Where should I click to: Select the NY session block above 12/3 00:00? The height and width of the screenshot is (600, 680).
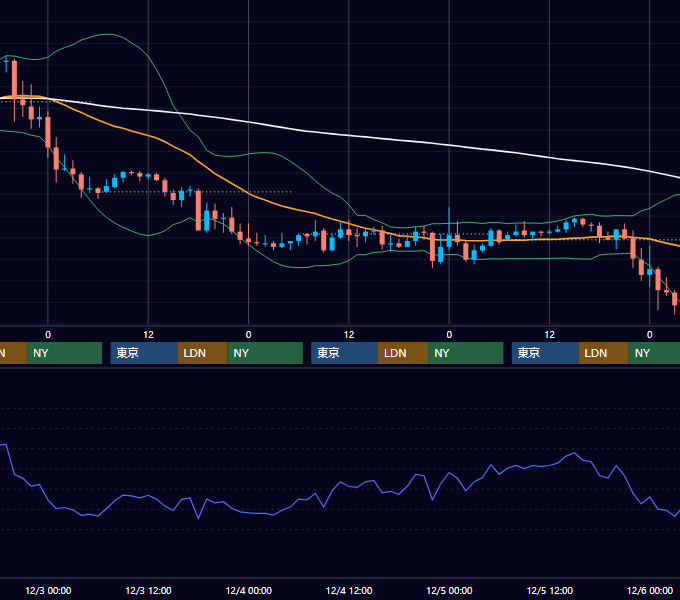point(64,353)
